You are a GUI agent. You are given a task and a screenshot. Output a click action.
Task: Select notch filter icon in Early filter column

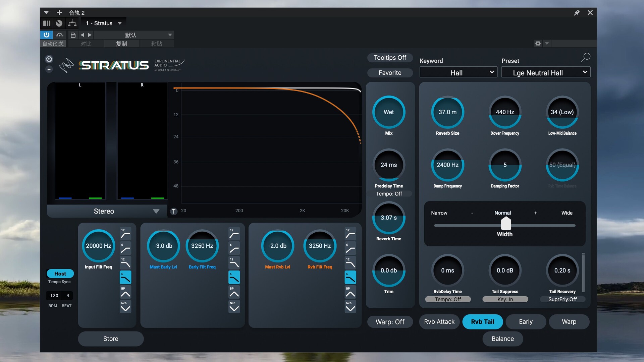click(234, 307)
